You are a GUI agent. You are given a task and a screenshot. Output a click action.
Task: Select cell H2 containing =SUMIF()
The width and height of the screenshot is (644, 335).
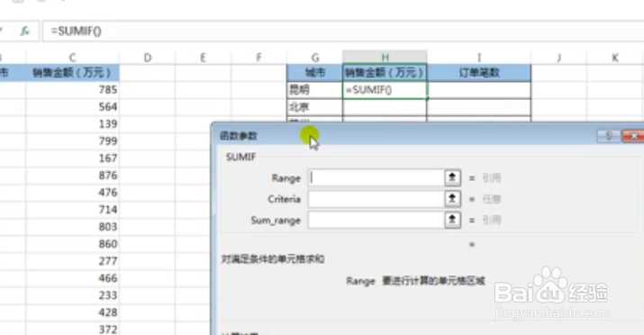click(x=385, y=90)
